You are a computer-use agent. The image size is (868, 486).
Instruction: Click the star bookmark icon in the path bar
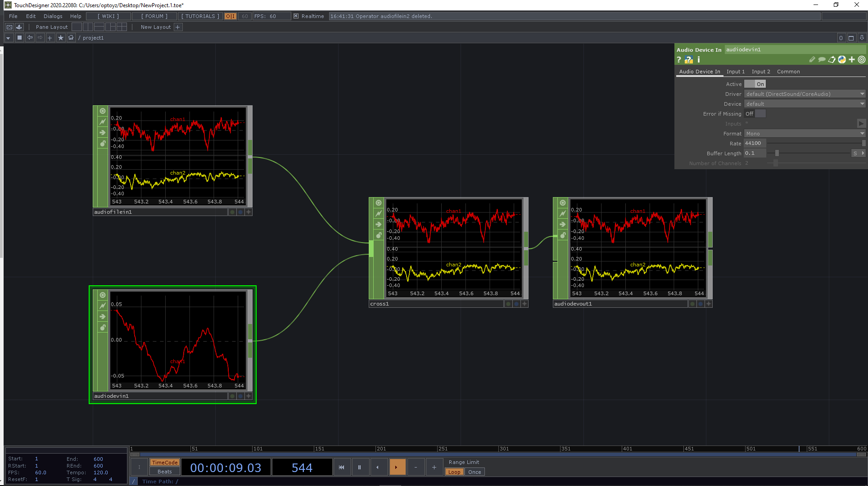(x=61, y=38)
